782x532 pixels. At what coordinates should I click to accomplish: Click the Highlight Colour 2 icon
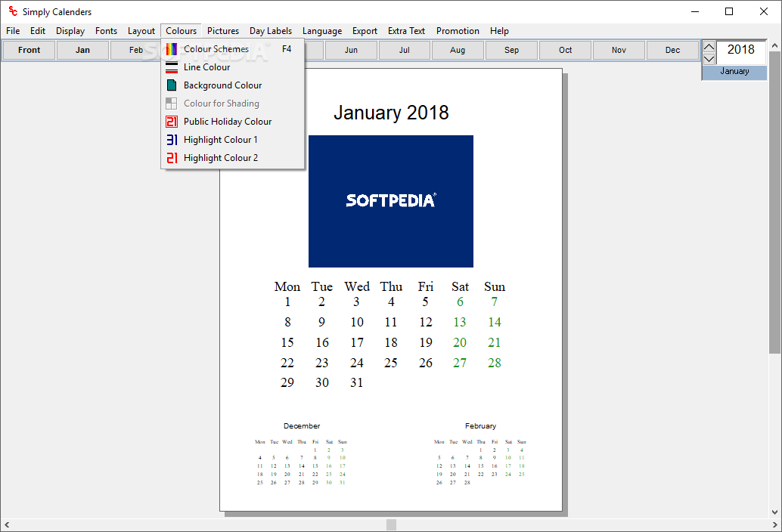click(x=172, y=158)
